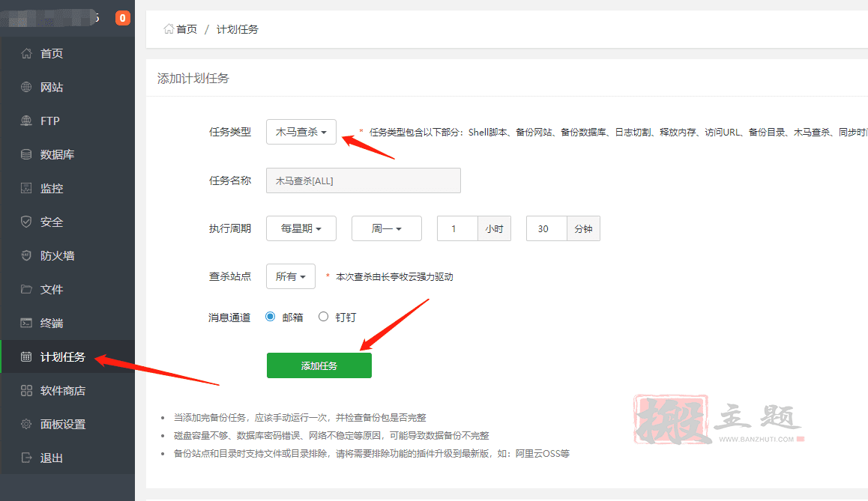Open 面板设置 in the sidebar
This screenshot has width=868, height=501.
click(x=67, y=424)
